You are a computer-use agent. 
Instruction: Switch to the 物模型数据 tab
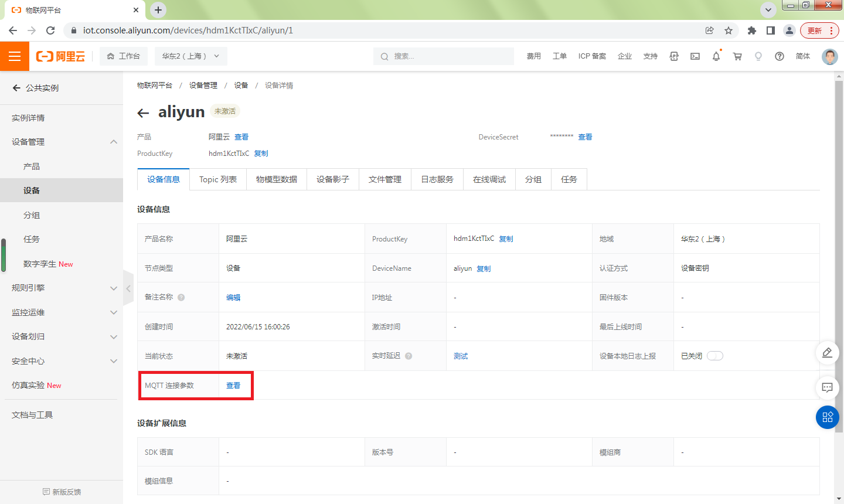pos(277,179)
